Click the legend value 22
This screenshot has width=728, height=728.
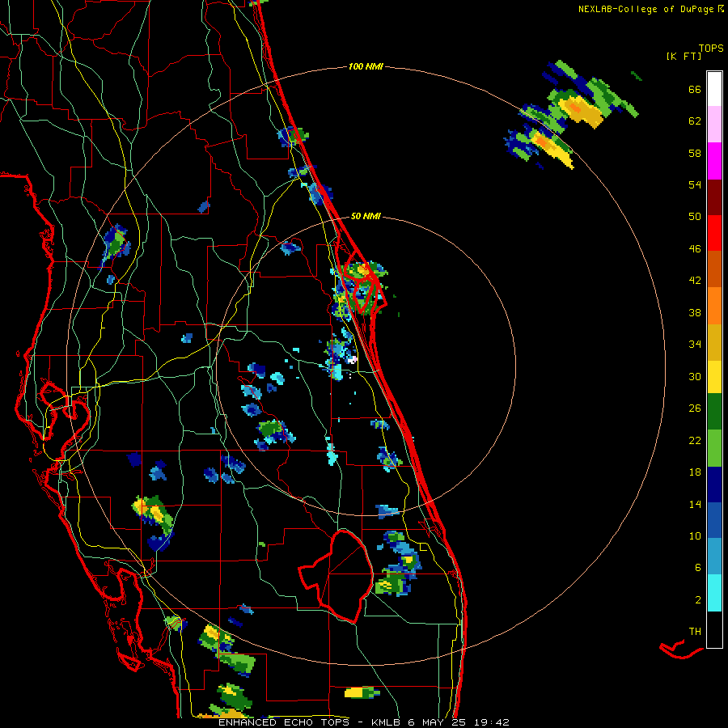tap(695, 440)
